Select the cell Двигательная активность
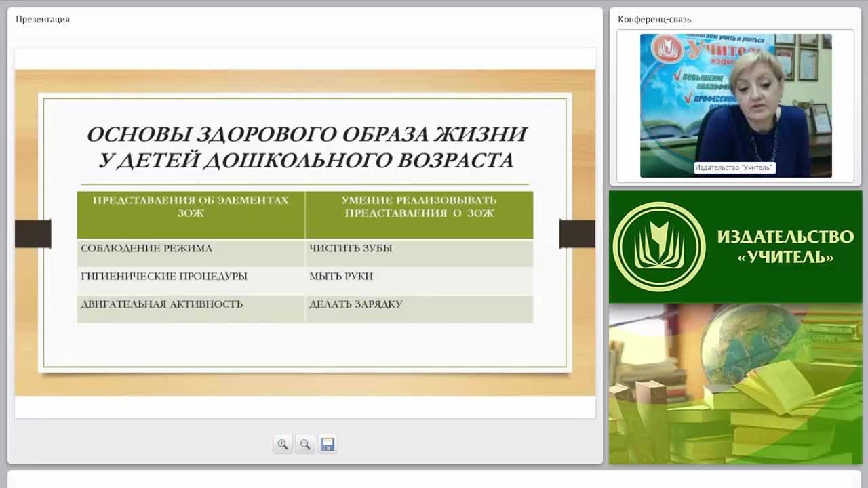The width and height of the screenshot is (868, 488). 191,308
